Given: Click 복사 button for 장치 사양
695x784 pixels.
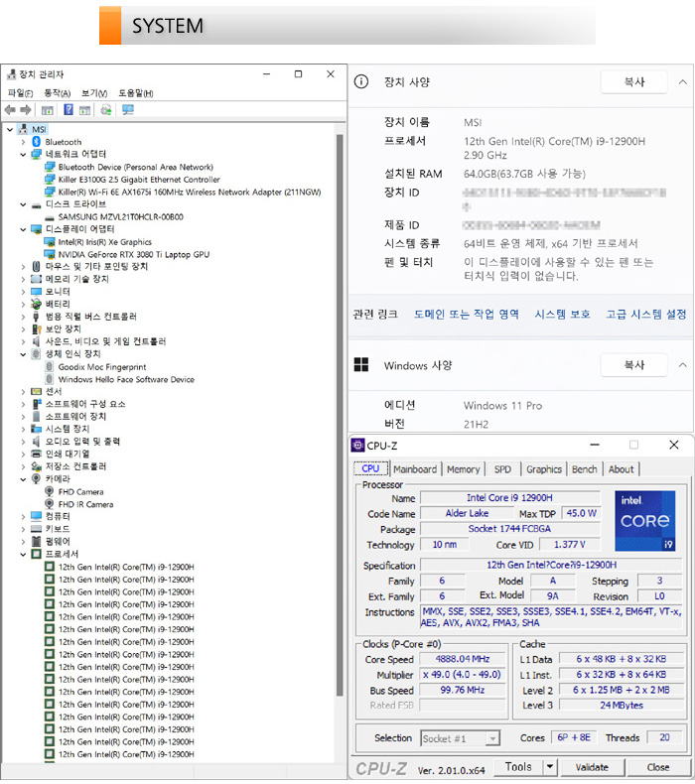Looking at the screenshot, I should tap(634, 82).
